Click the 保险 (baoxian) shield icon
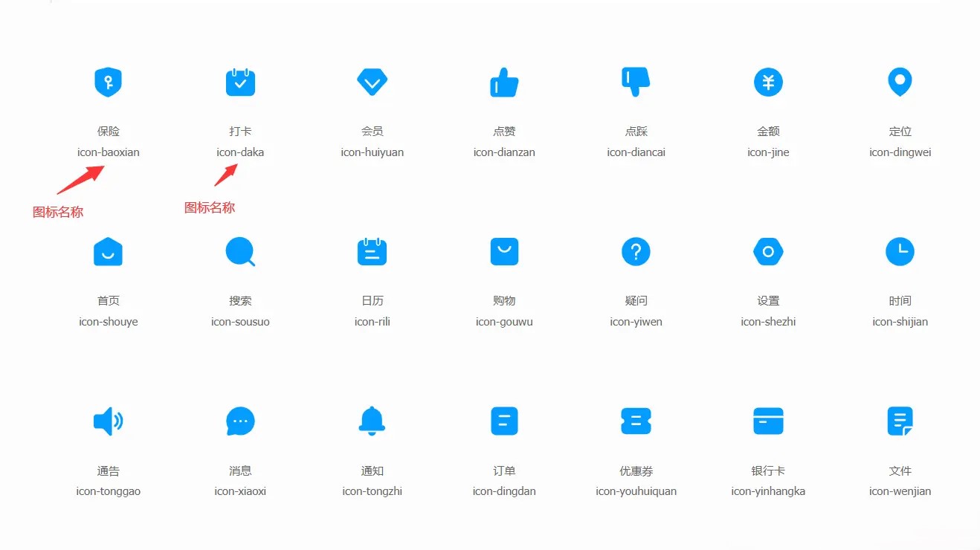This screenshot has width=980, height=550. click(108, 82)
